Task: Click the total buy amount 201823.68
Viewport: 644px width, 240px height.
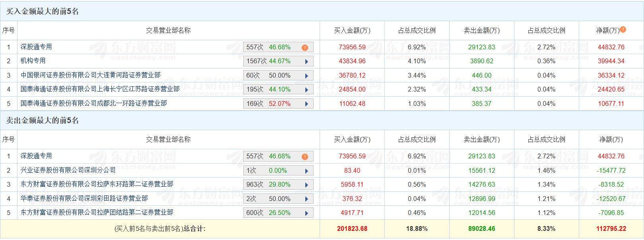Action: (x=352, y=228)
